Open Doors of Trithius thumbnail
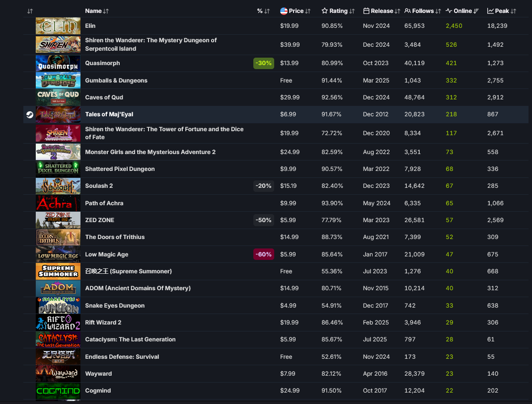The image size is (532, 404). (x=58, y=237)
